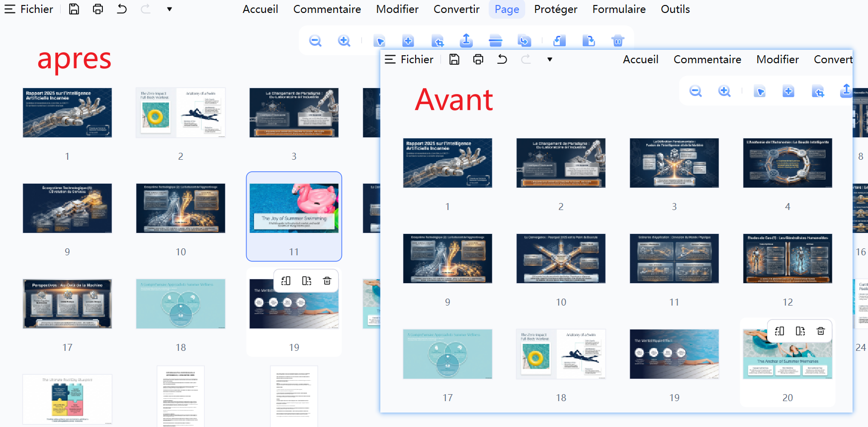The height and width of the screenshot is (427, 868).
Task: Click the crop page icon in Avant toolbar
Action: point(818,91)
